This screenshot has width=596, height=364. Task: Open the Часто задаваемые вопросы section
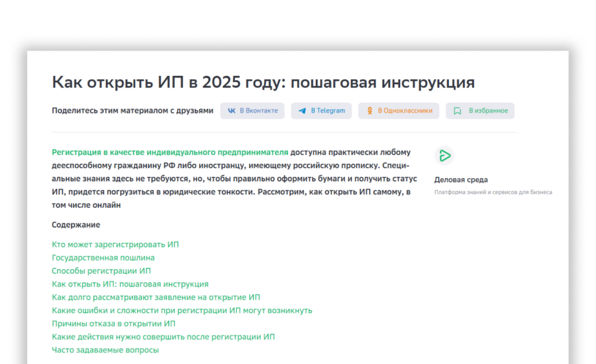105,349
